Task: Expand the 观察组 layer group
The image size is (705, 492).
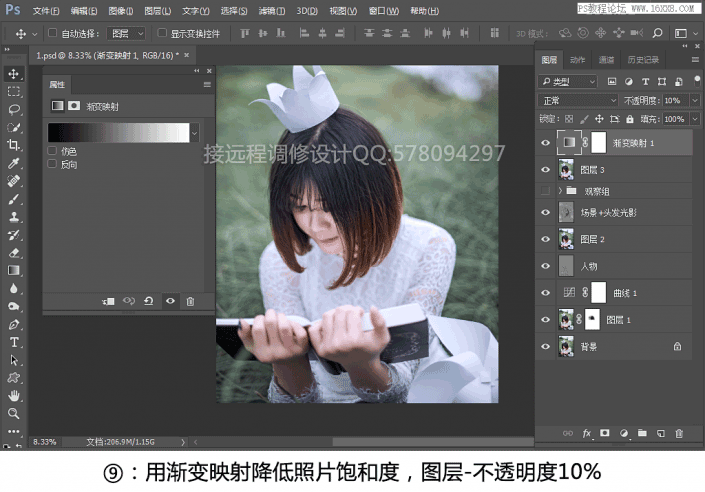Action: [x=559, y=190]
